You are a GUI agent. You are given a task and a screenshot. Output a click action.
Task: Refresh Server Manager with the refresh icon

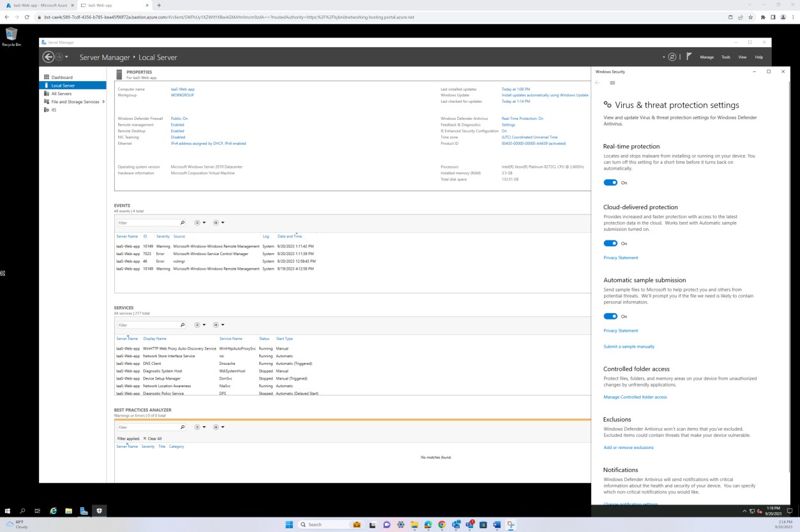(x=672, y=57)
